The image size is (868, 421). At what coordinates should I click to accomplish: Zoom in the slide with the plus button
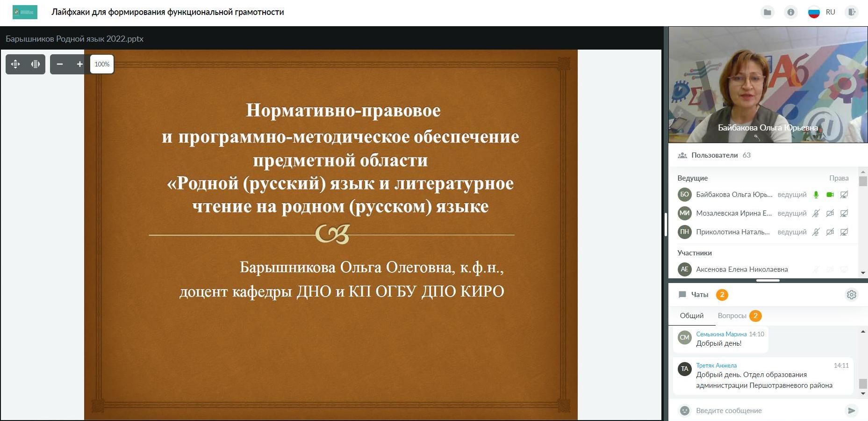80,64
